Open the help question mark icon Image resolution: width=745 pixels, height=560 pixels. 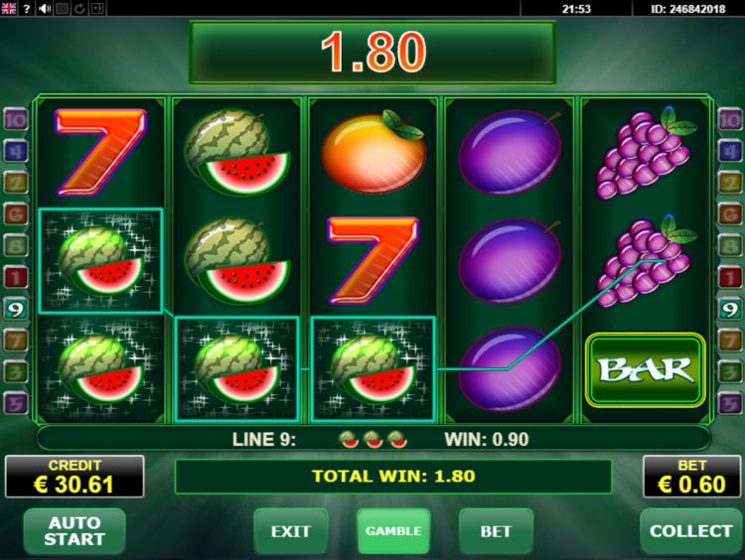pyautogui.click(x=27, y=8)
